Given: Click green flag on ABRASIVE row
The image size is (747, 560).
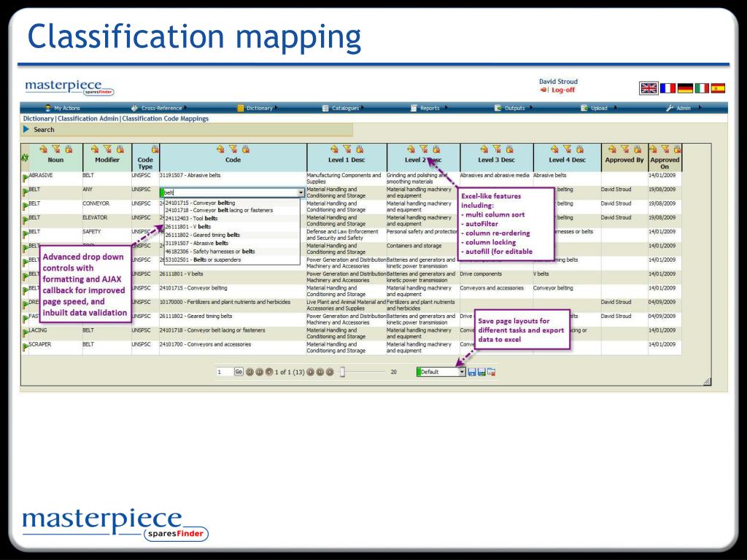Looking at the screenshot, I should click(x=25, y=178).
